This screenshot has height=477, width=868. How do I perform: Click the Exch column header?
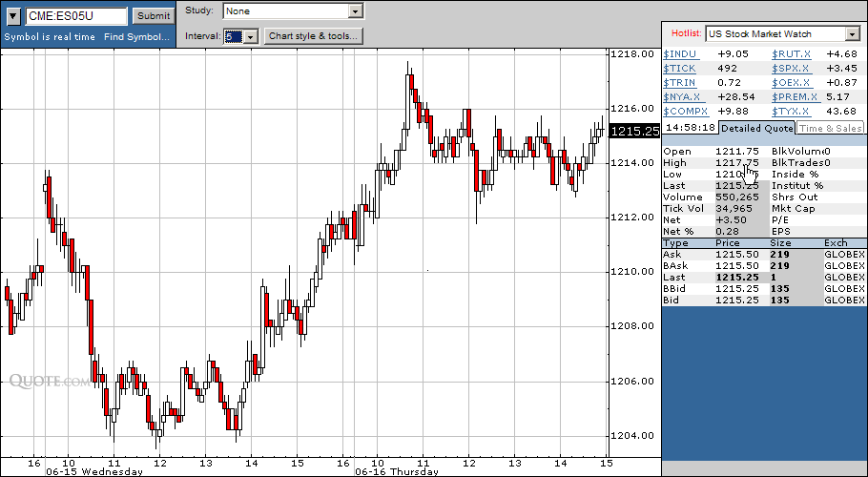pyautogui.click(x=836, y=243)
